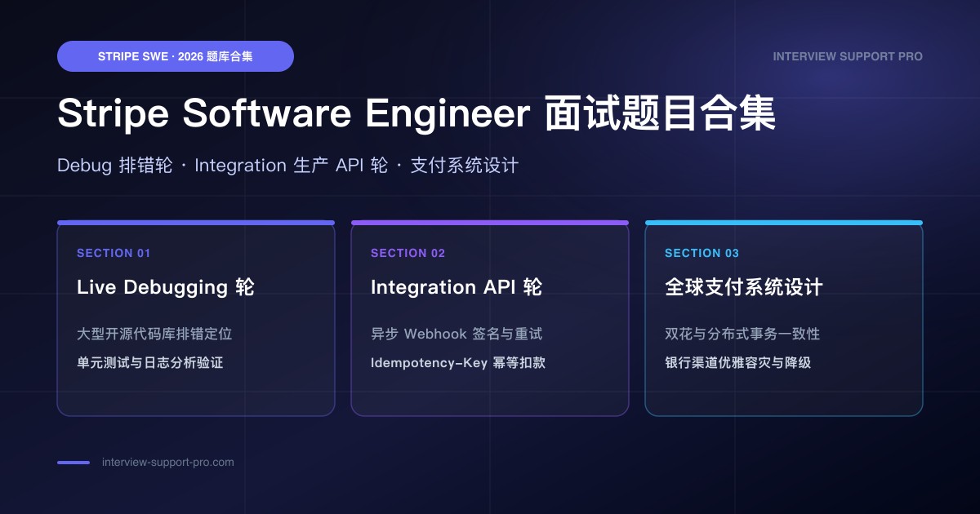Select the 'SECTION 01' label
Viewport: 980px width, 514px height.
click(x=114, y=253)
